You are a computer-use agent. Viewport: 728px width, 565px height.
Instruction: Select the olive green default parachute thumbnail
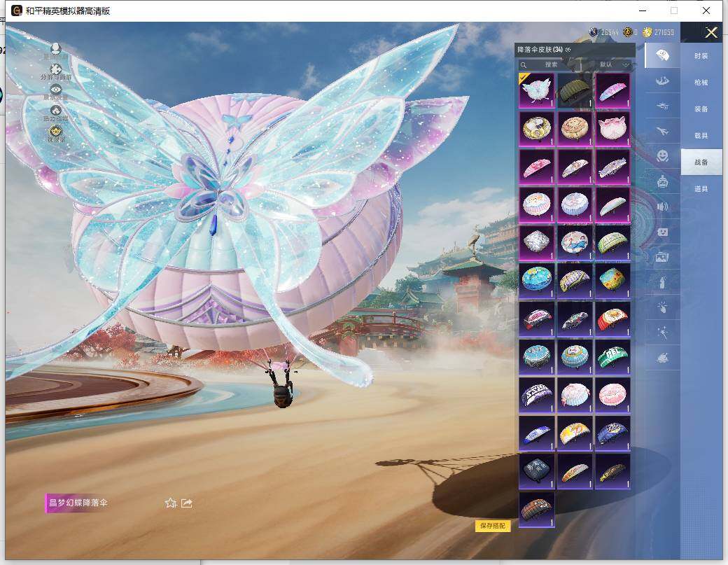pyautogui.click(x=575, y=90)
